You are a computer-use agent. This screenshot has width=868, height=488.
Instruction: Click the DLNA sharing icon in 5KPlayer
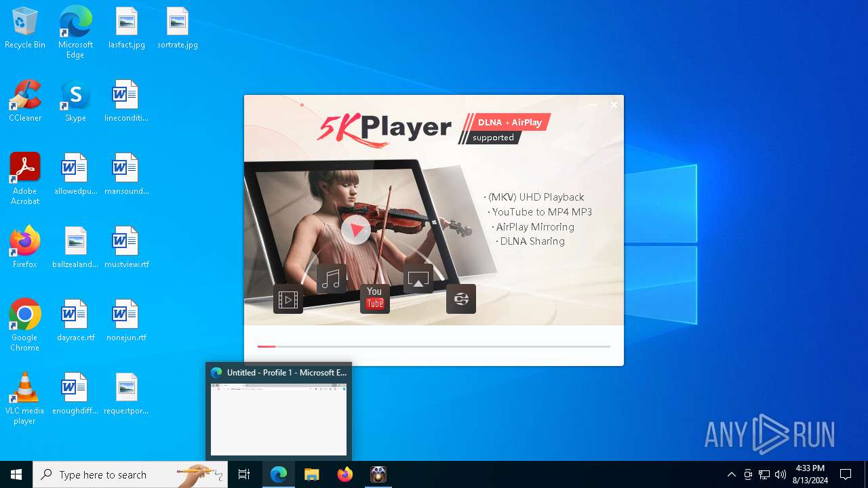(x=461, y=299)
